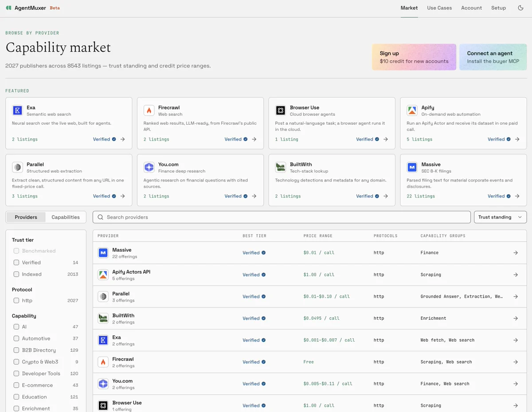Open the Trust standing sort dropdown
The image size is (532, 412).
[x=501, y=217]
